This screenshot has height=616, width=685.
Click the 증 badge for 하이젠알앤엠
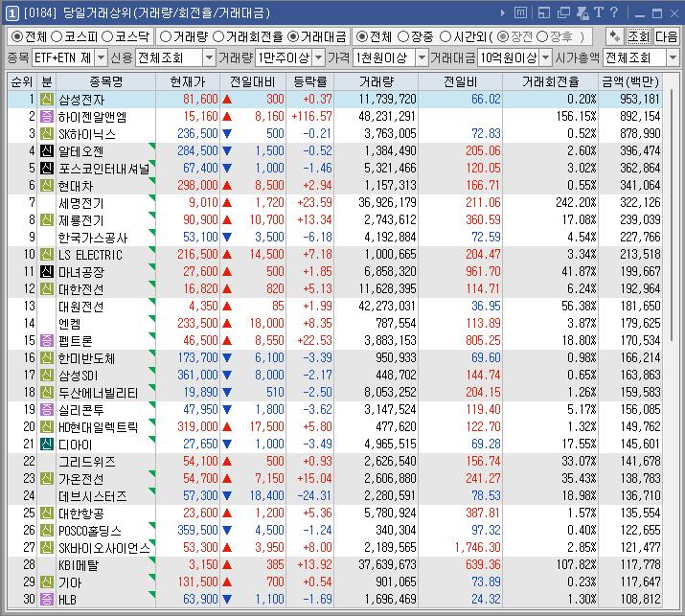click(47, 116)
